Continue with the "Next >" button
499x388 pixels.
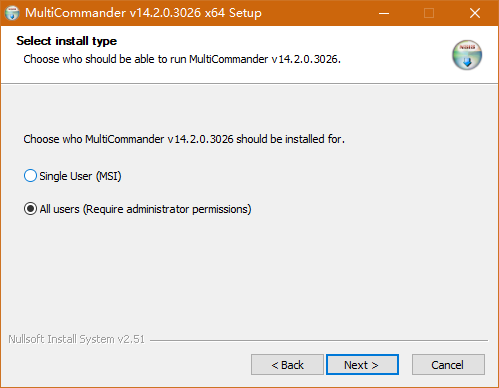[x=362, y=365]
